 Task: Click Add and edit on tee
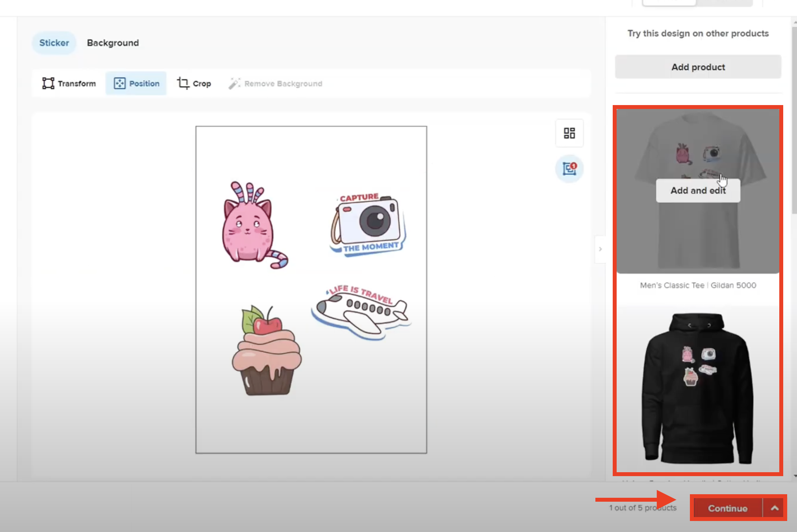698,190
